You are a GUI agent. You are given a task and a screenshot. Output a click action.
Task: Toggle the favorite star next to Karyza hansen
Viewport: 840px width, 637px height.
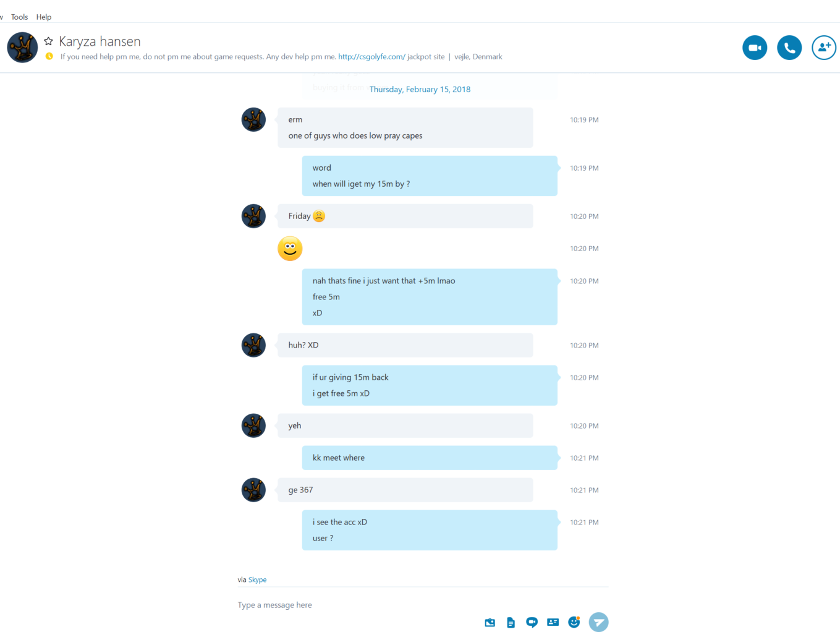48,41
